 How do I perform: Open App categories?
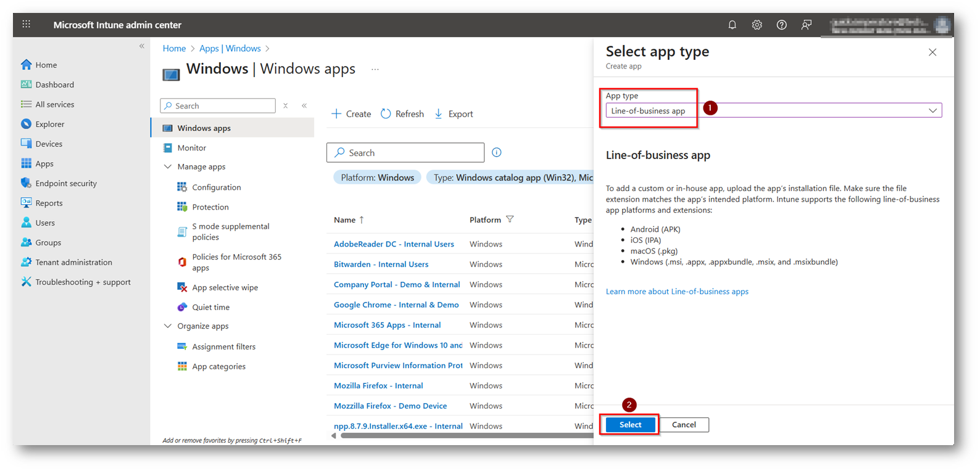218,366
